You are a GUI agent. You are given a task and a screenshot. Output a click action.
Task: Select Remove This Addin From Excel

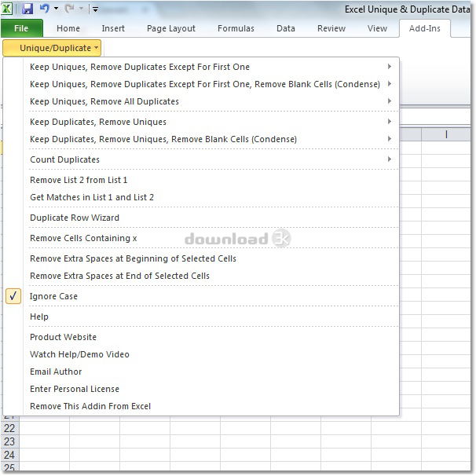pos(90,406)
